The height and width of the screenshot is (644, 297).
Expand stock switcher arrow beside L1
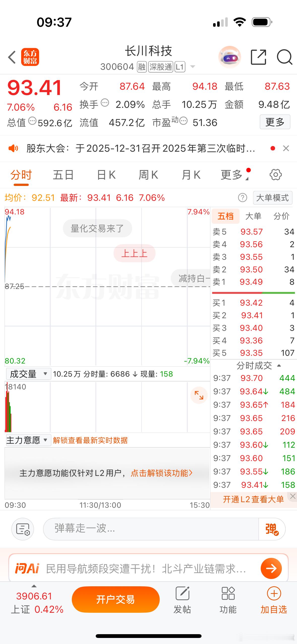point(193,67)
